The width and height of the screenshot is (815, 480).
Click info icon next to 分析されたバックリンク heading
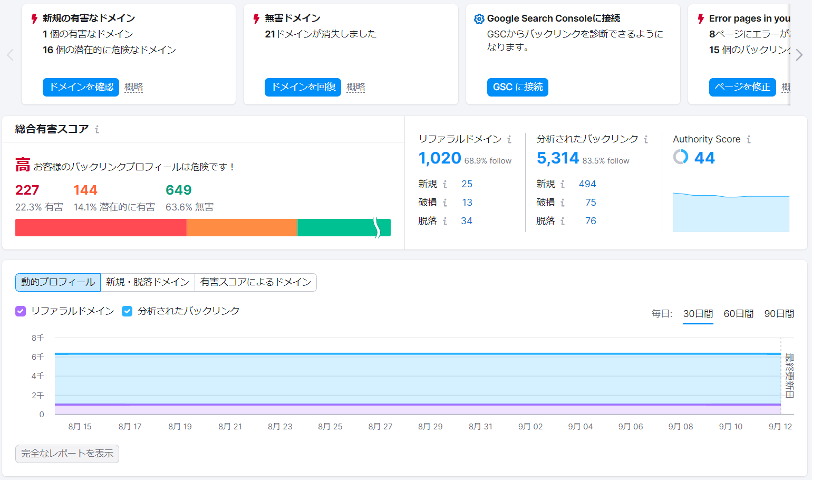click(x=646, y=140)
